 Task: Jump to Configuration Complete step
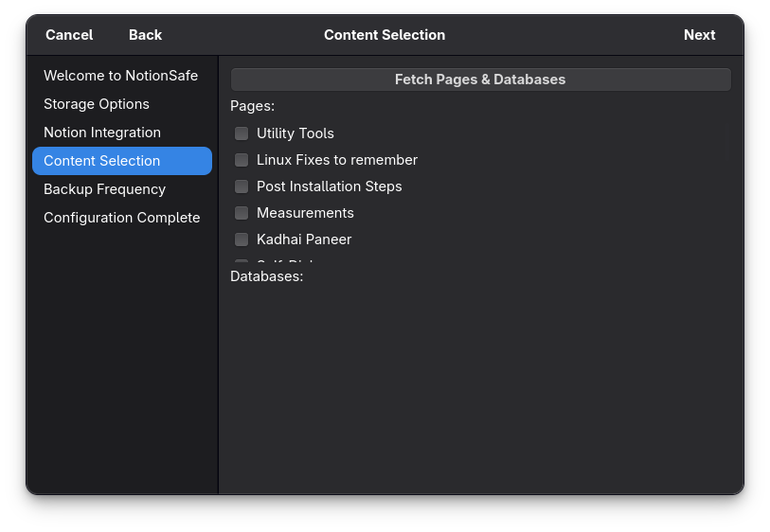(x=121, y=218)
